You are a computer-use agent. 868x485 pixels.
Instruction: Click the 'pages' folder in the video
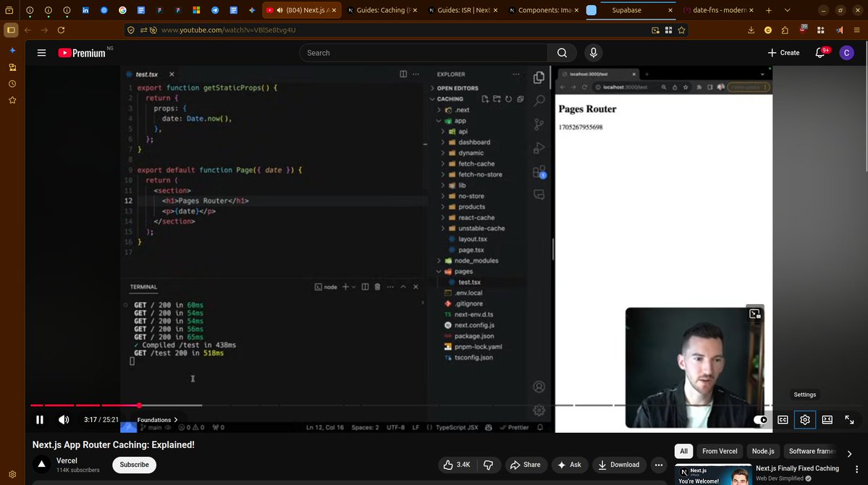(x=463, y=271)
